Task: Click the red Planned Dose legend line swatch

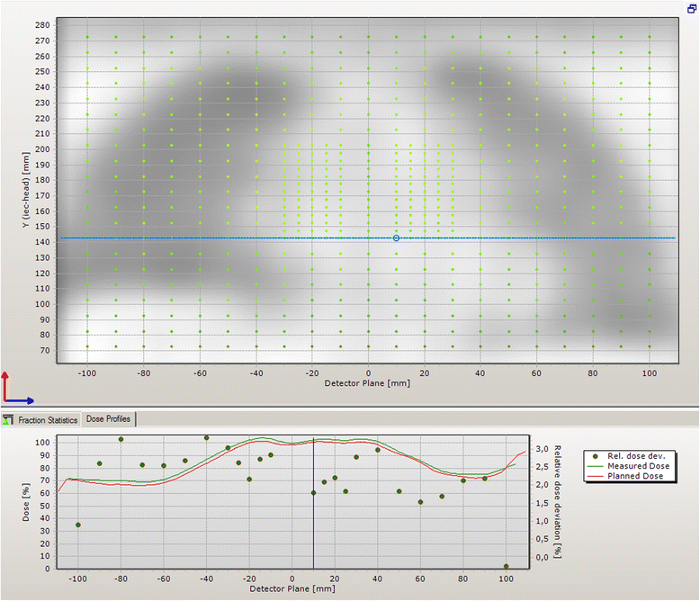Action: 596,476
